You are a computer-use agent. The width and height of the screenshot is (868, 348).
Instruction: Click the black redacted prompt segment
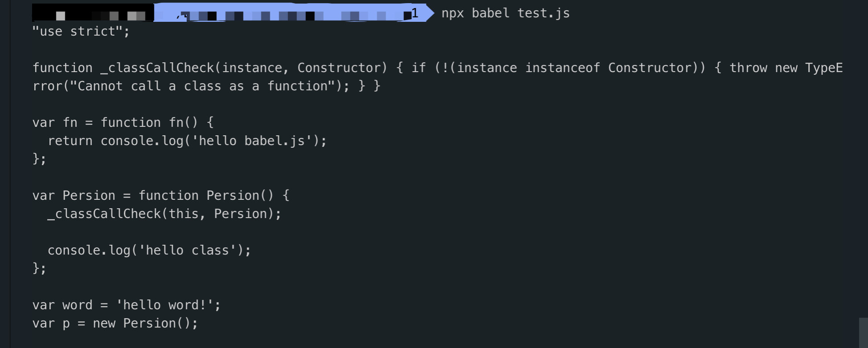click(x=93, y=13)
